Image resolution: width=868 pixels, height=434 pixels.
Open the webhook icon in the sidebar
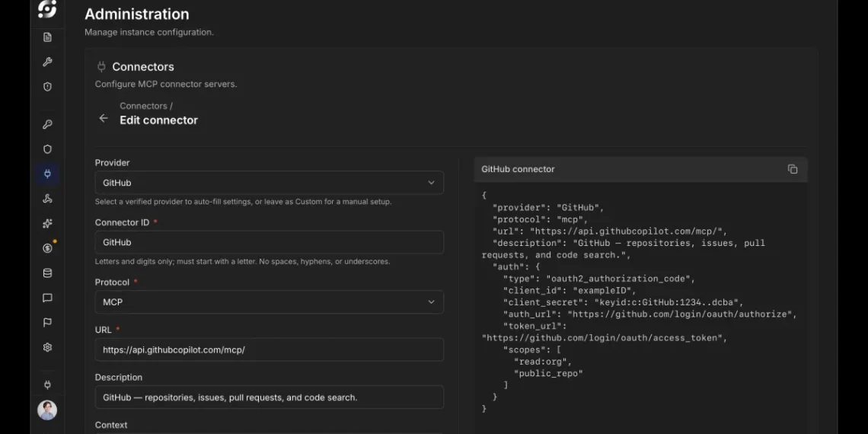point(48,199)
